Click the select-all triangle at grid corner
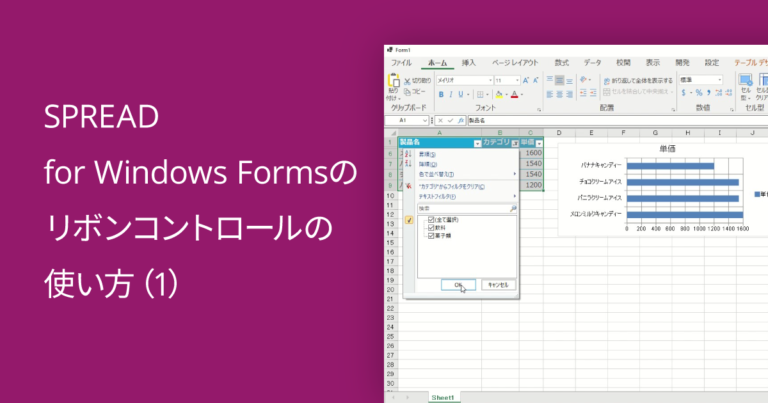Image resolution: width=768 pixels, height=403 pixels. [x=393, y=133]
